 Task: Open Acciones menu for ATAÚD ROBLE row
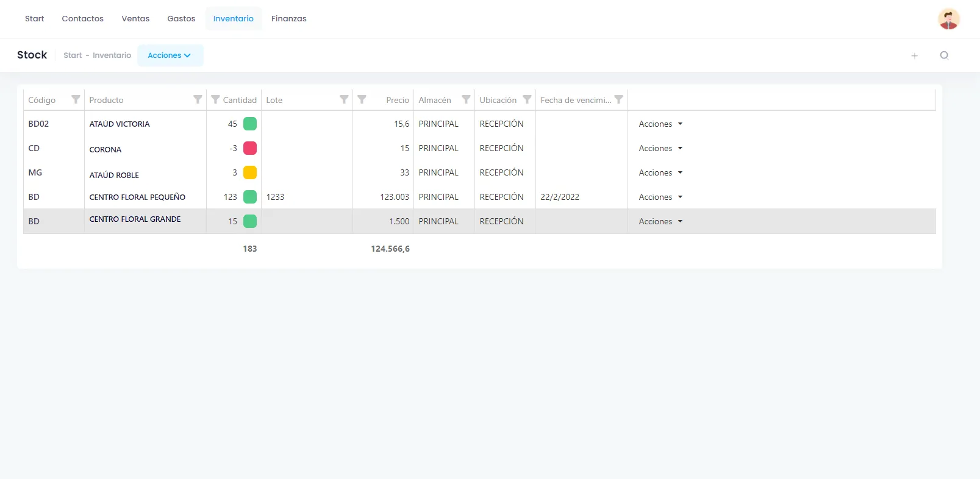click(x=660, y=172)
